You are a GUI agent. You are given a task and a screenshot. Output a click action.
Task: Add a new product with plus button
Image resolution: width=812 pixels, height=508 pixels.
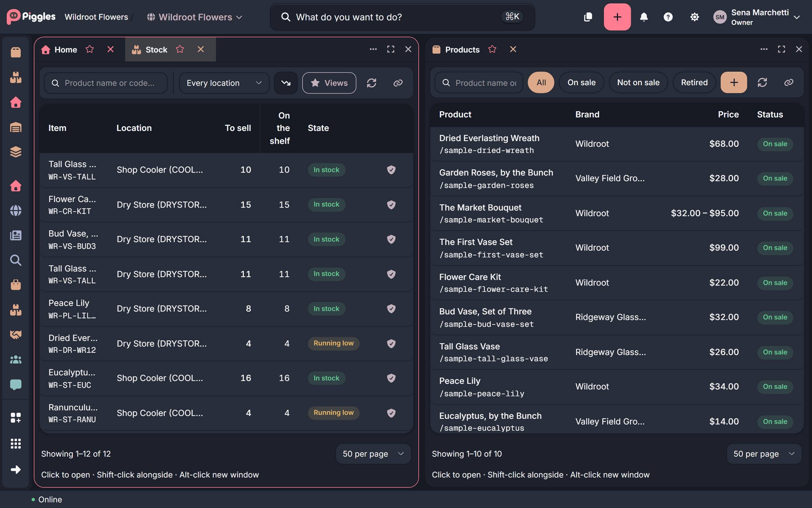[734, 82]
